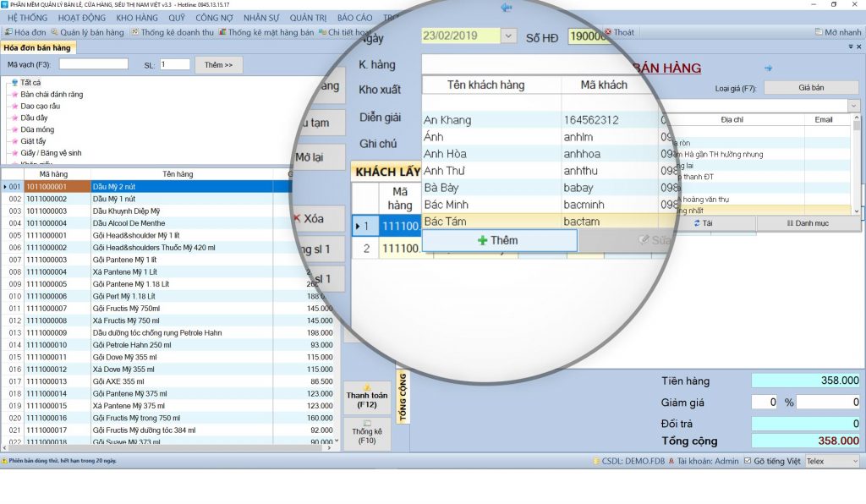Open Quản lý bán hàng from toolbar

pyautogui.click(x=87, y=32)
